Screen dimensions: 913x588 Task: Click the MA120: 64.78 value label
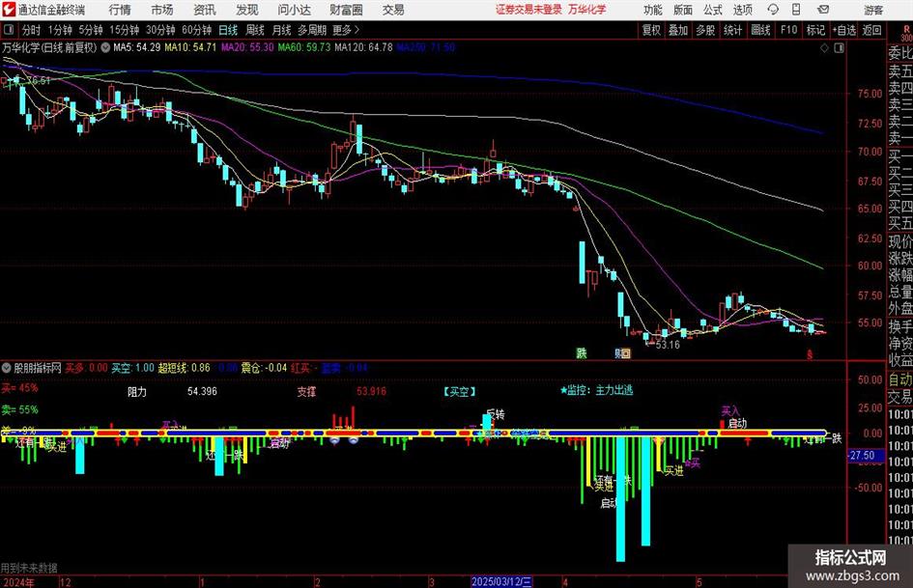(363, 47)
